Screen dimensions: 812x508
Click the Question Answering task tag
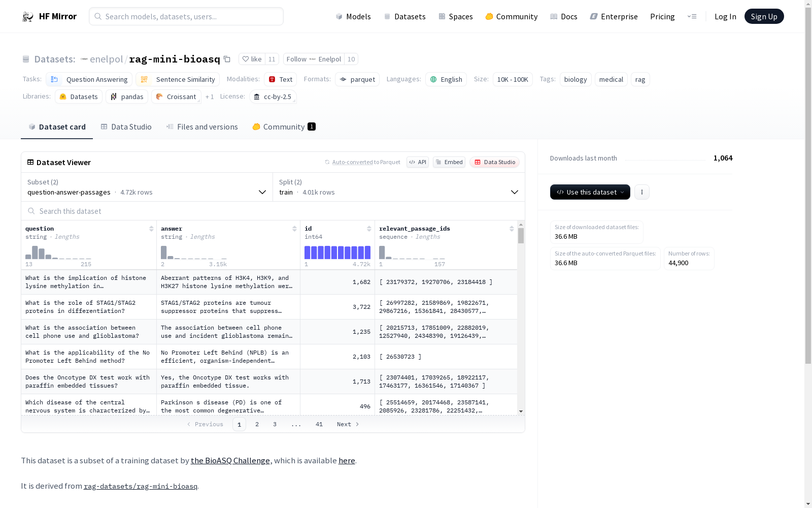point(89,79)
